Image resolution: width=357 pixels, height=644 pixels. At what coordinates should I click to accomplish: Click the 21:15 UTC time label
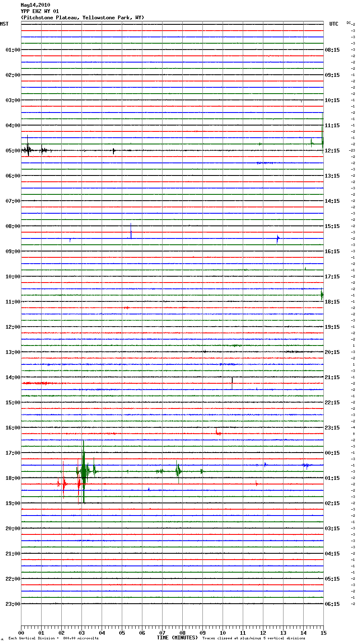coord(332,377)
